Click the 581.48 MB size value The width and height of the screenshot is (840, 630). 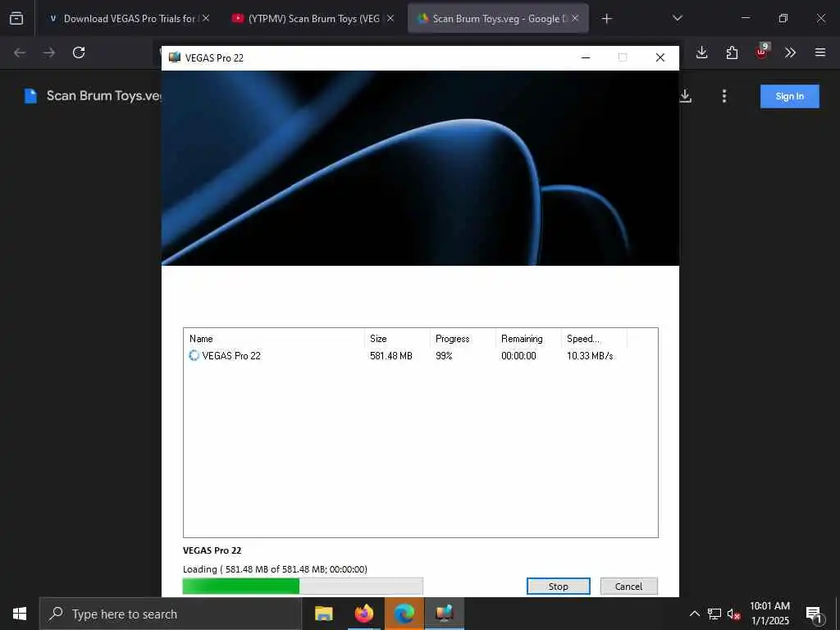pos(391,356)
